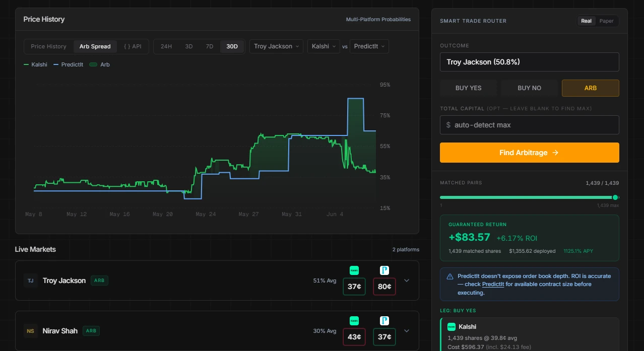The height and width of the screenshot is (351, 644).
Task: Select the 7D time range
Action: point(210,46)
